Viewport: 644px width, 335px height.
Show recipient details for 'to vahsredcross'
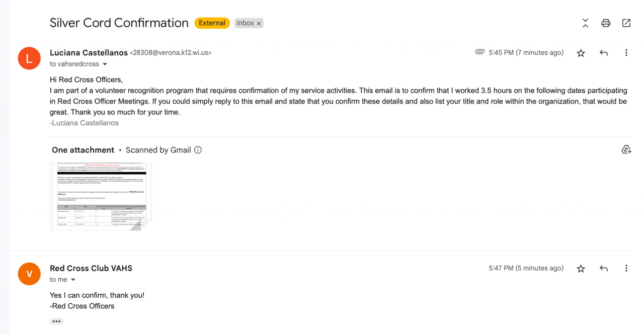(x=105, y=64)
